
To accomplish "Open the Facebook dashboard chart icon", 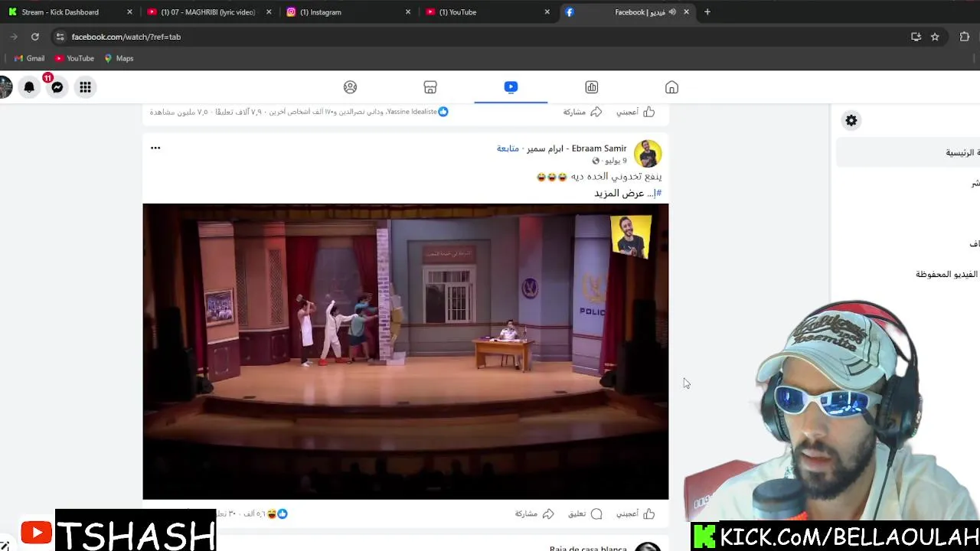I will pos(592,87).
